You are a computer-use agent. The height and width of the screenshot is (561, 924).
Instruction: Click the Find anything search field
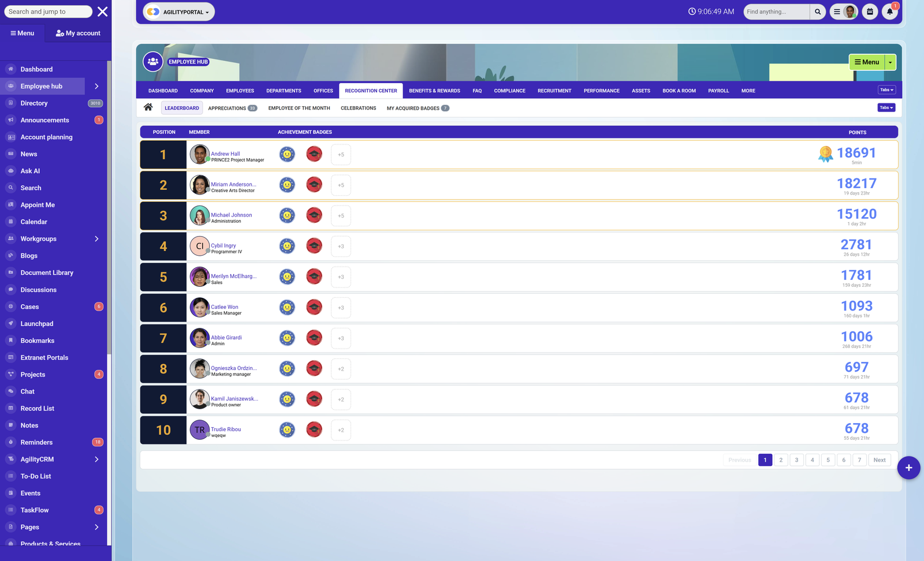tap(776, 12)
